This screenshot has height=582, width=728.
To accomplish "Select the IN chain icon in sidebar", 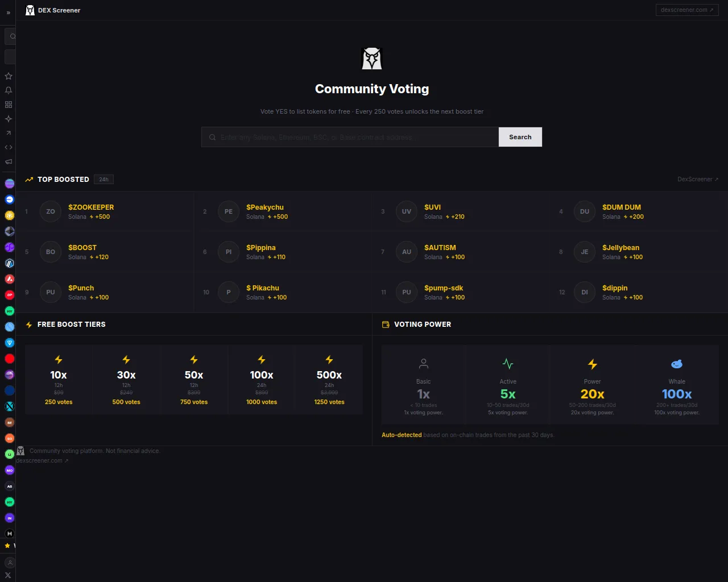I will point(10,518).
